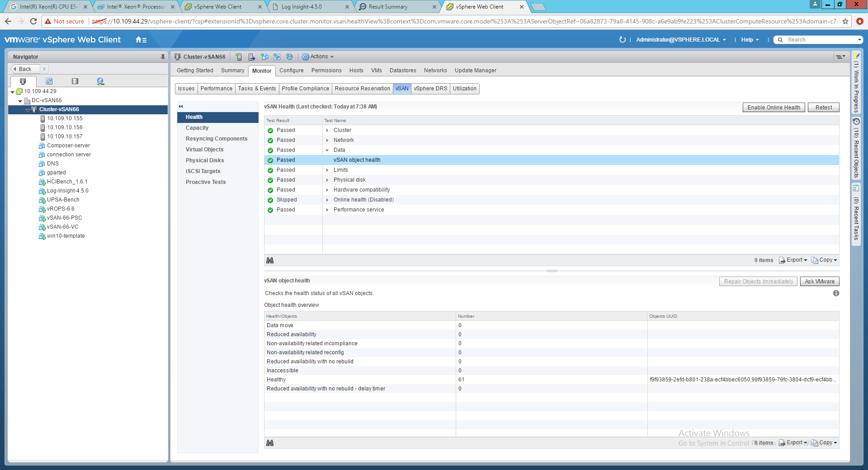Collapse the Data health test group

click(x=327, y=150)
